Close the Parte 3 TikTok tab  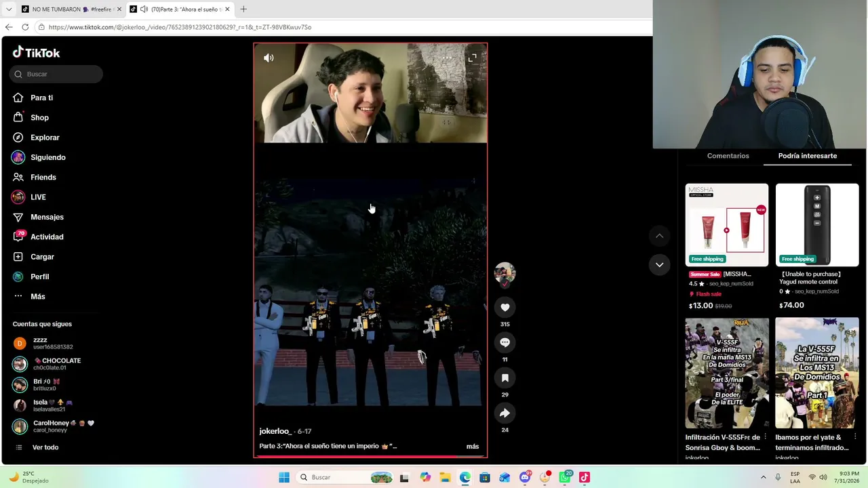[x=227, y=9]
